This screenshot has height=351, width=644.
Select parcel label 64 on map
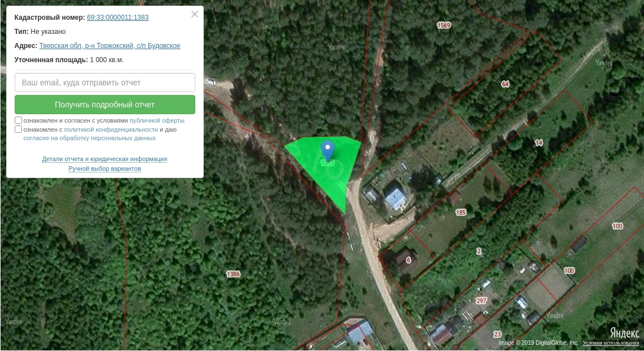pyautogui.click(x=505, y=84)
